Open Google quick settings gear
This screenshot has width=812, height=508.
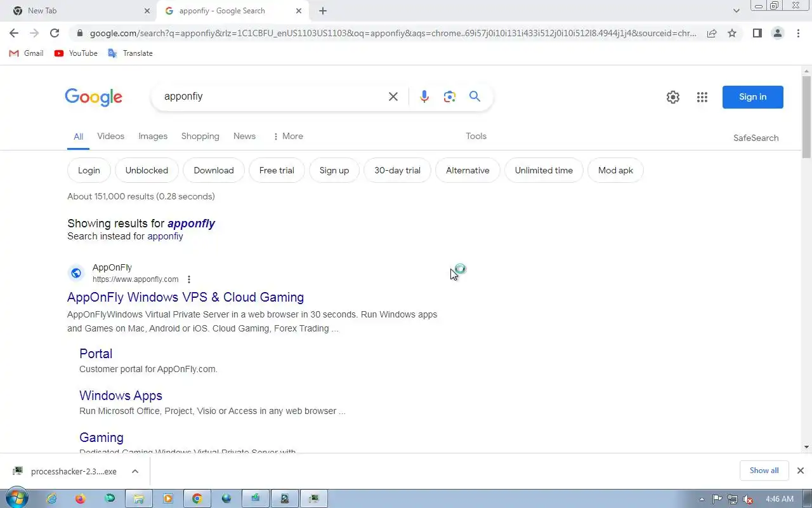click(x=673, y=97)
